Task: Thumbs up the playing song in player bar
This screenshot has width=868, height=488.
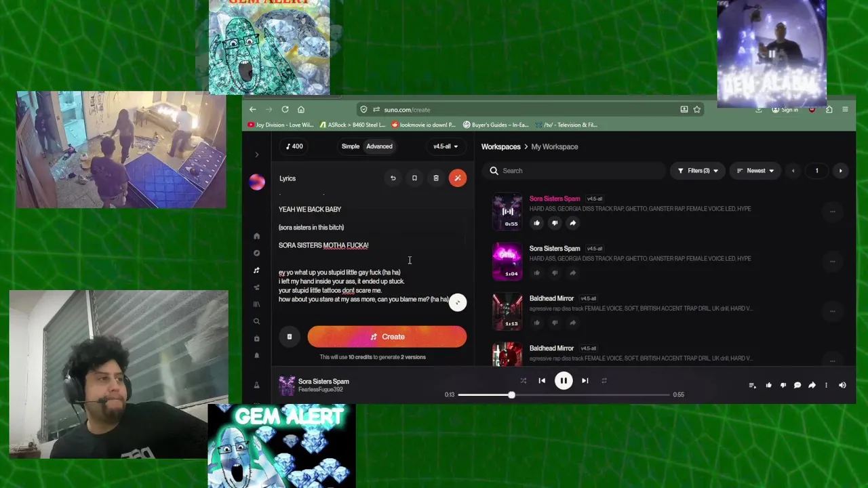Action: coord(769,385)
